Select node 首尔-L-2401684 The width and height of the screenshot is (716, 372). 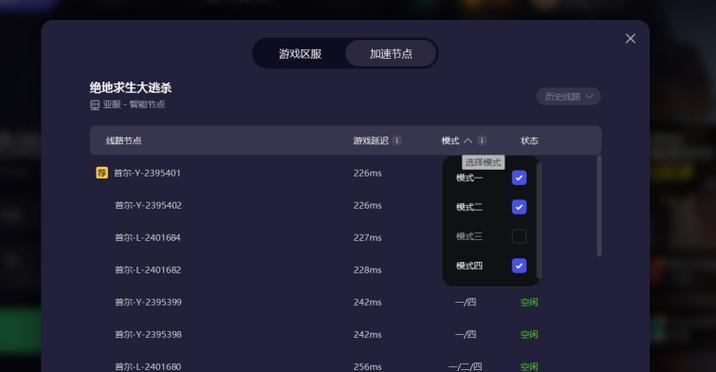[147, 237]
